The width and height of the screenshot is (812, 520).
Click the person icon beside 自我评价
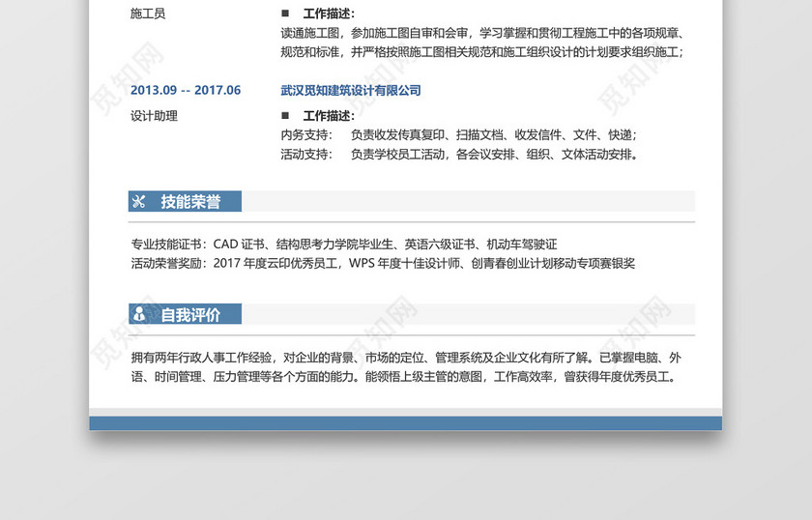[139, 314]
